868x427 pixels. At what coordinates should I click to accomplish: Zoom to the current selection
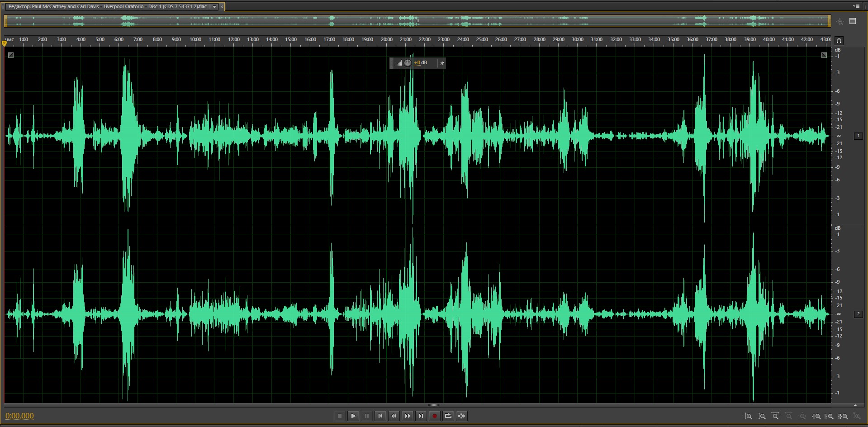[843, 416]
